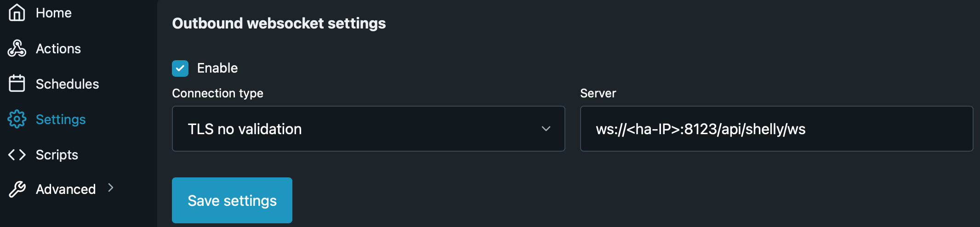
Task: Go to the Actions menu item
Action: tap(58, 49)
